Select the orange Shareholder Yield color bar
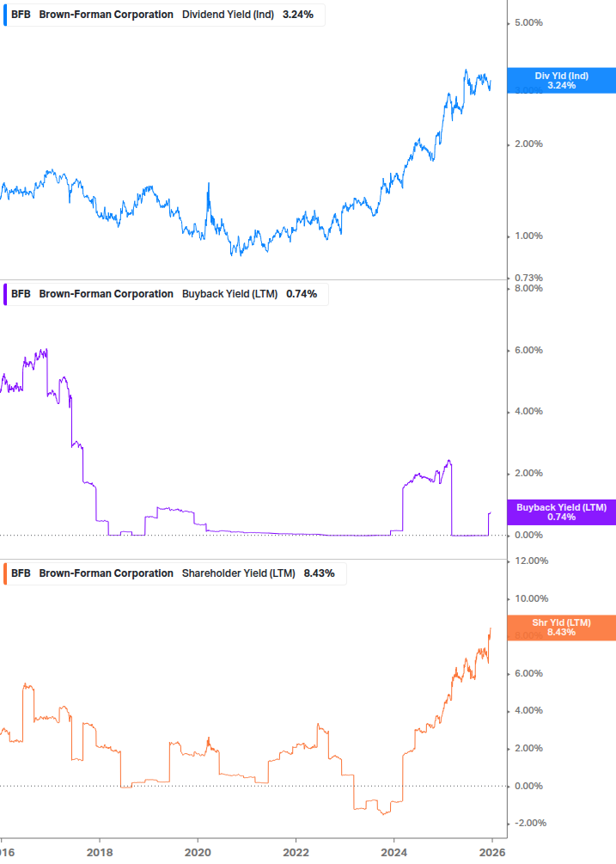Screen dimensions: 616x864 5,573
